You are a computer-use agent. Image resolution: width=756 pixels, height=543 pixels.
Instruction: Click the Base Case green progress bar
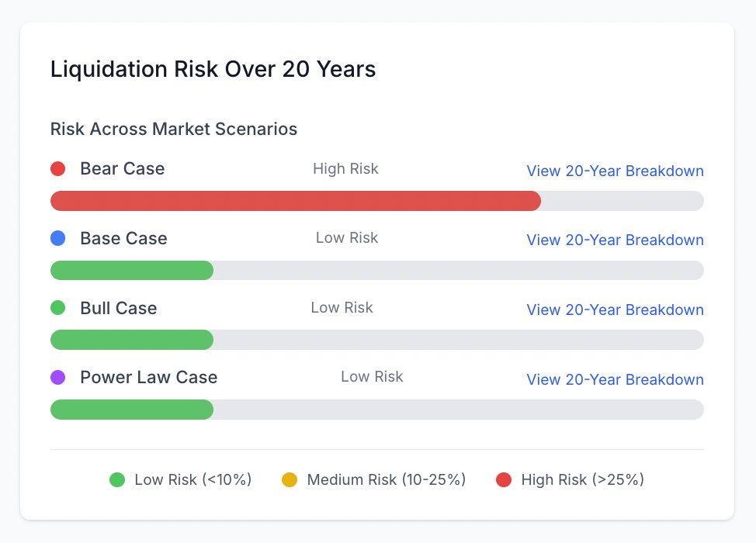pos(132,270)
